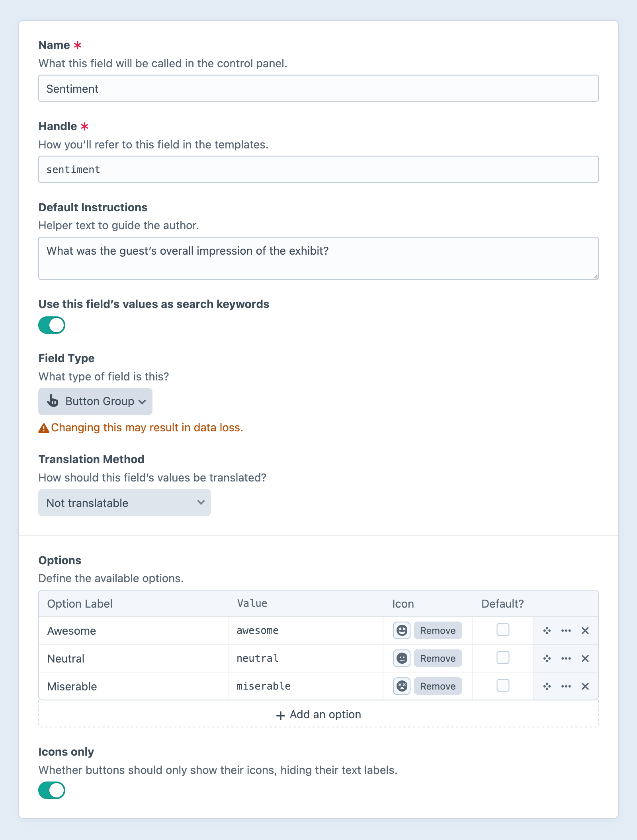Open the Translation Method dropdown
637x840 pixels.
tap(124, 503)
